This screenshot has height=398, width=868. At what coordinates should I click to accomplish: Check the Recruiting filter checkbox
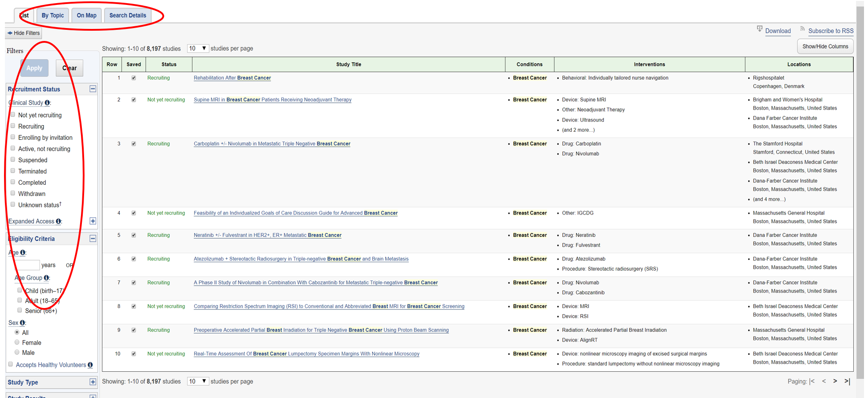(13, 126)
